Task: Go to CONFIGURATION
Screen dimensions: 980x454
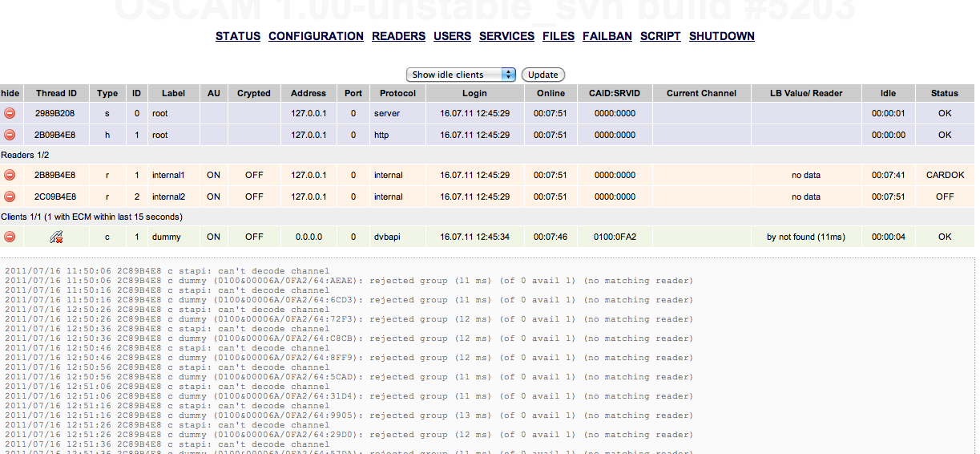Action: (316, 36)
